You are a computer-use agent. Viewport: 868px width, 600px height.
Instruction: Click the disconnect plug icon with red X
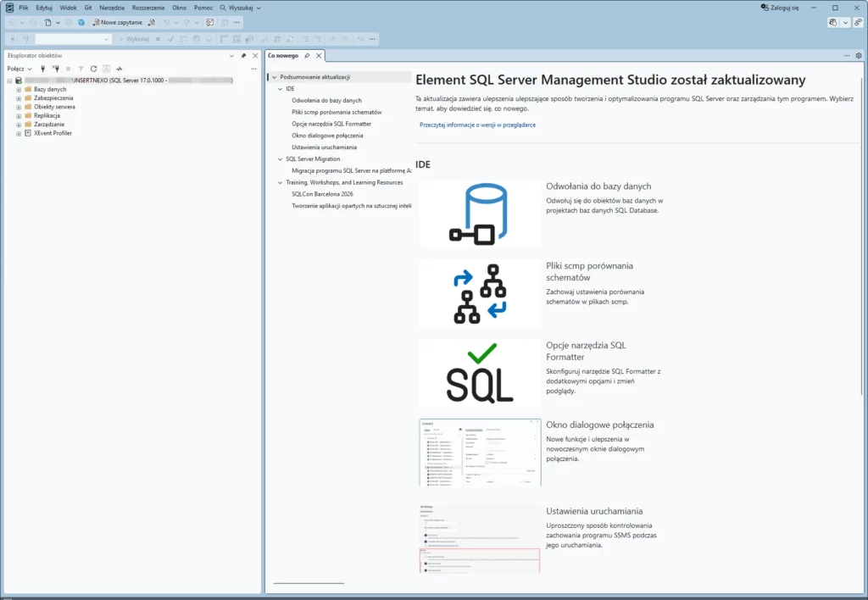[x=55, y=69]
